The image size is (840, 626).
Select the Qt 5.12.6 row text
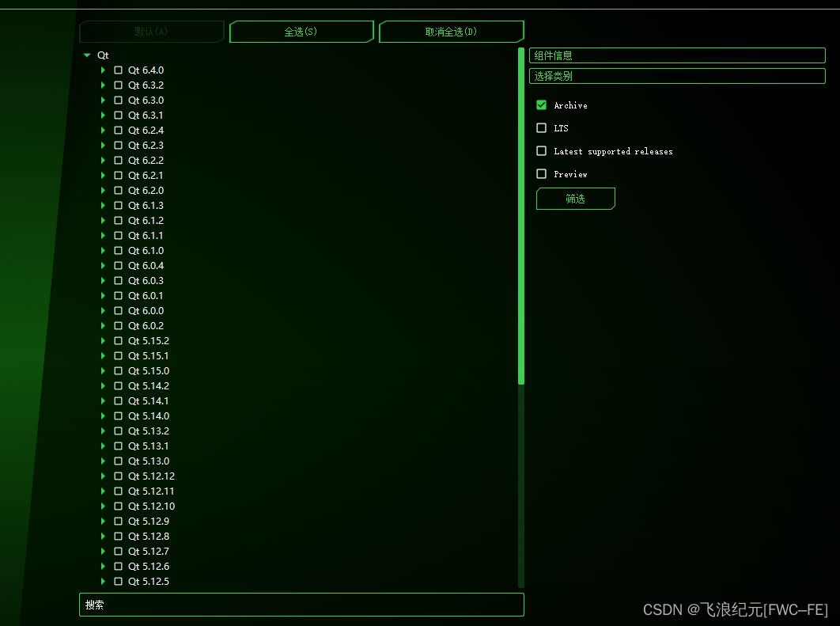(149, 566)
